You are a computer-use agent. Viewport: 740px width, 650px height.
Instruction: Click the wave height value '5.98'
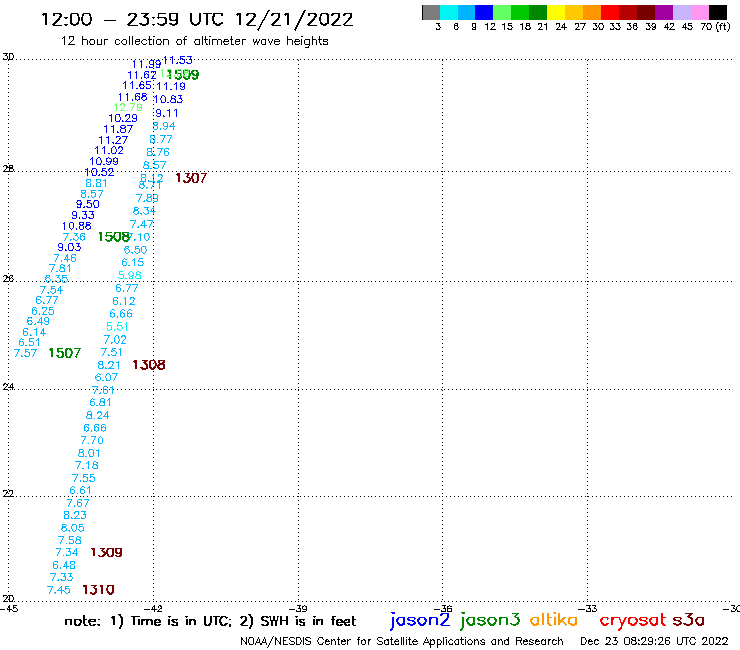click(x=130, y=275)
